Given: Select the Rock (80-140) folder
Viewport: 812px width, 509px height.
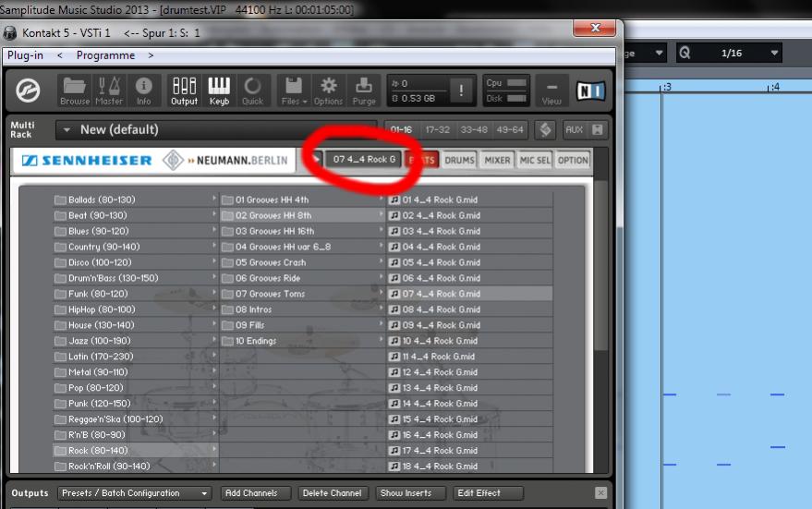Looking at the screenshot, I should [x=135, y=451].
